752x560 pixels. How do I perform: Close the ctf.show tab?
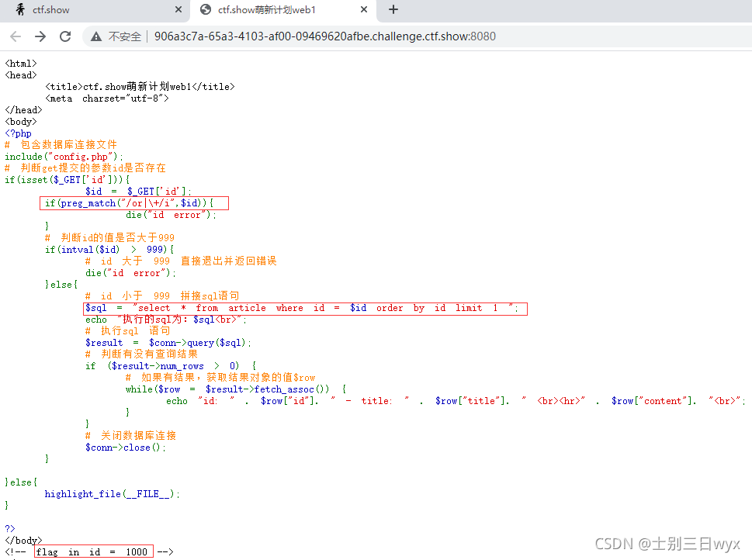click(x=178, y=9)
